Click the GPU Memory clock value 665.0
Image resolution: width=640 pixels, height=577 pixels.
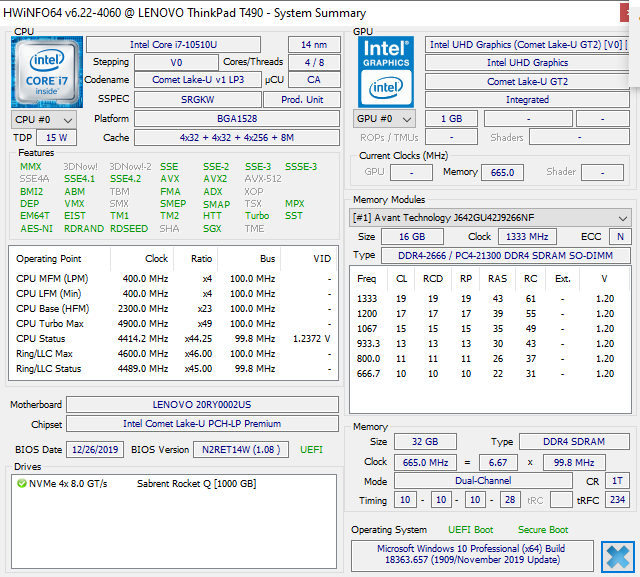(x=502, y=172)
